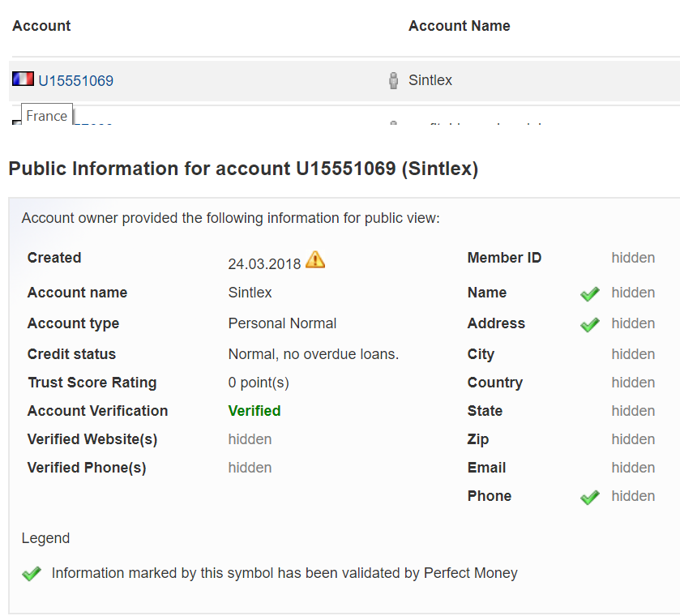Click the created date 24.03.2018
The height and width of the screenshot is (616, 680).
(264, 263)
